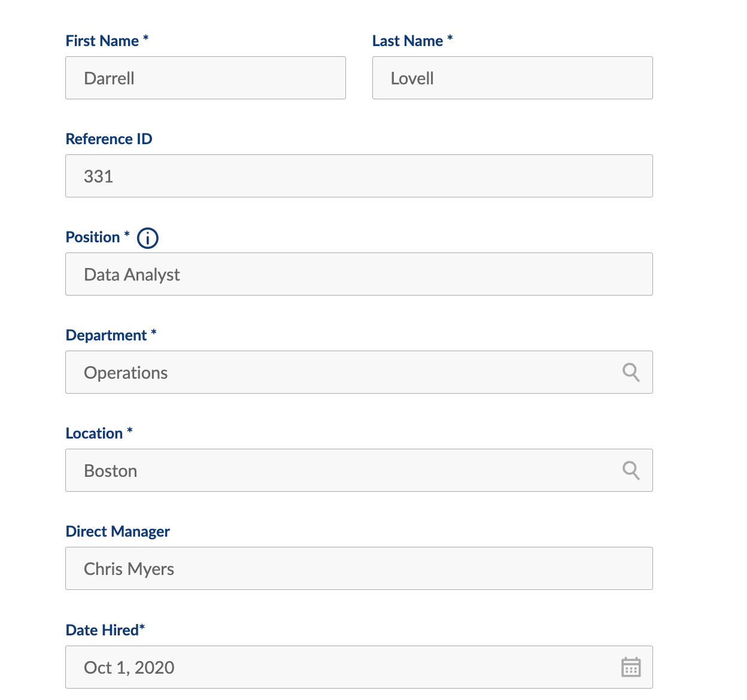The image size is (747, 700).
Task: Open the Location field showing Boston
Action: (341, 470)
